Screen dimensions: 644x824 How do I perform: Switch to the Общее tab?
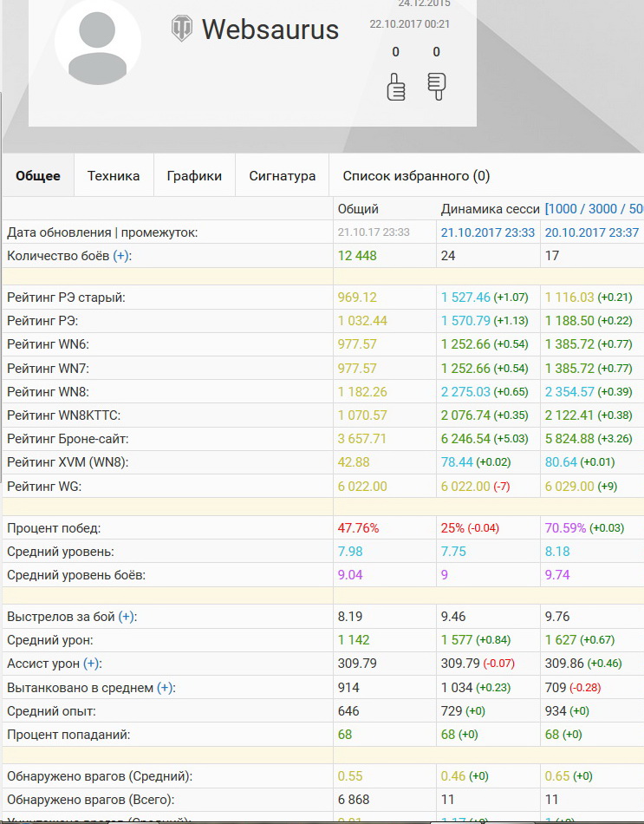point(38,176)
